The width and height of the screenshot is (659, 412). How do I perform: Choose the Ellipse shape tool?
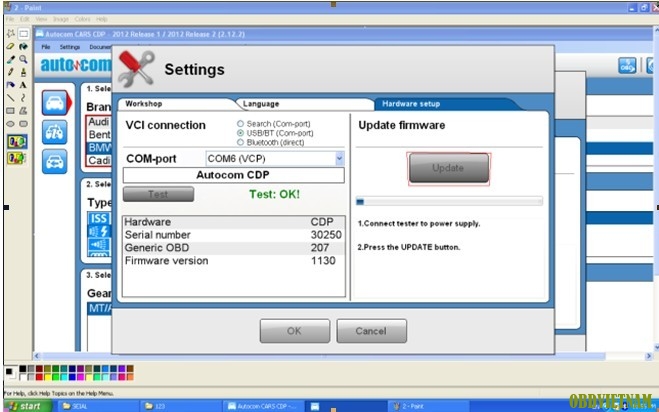pyautogui.click(x=11, y=124)
